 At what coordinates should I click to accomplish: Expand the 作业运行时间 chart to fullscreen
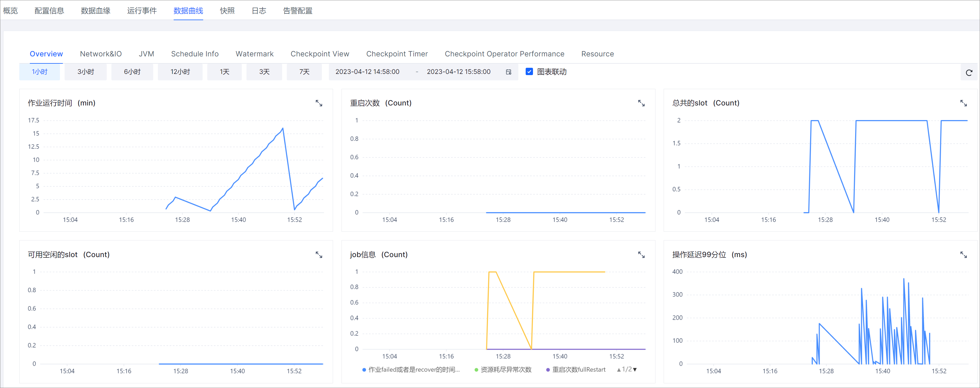pyautogui.click(x=319, y=103)
